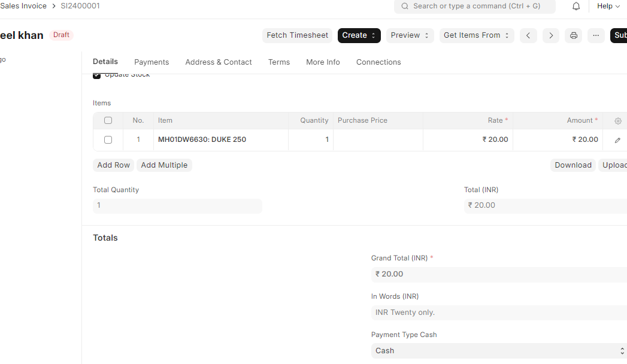Screen dimensions: 627x364
Task: Edit the DUKE 250 row pencil icon
Action: pyautogui.click(x=617, y=140)
